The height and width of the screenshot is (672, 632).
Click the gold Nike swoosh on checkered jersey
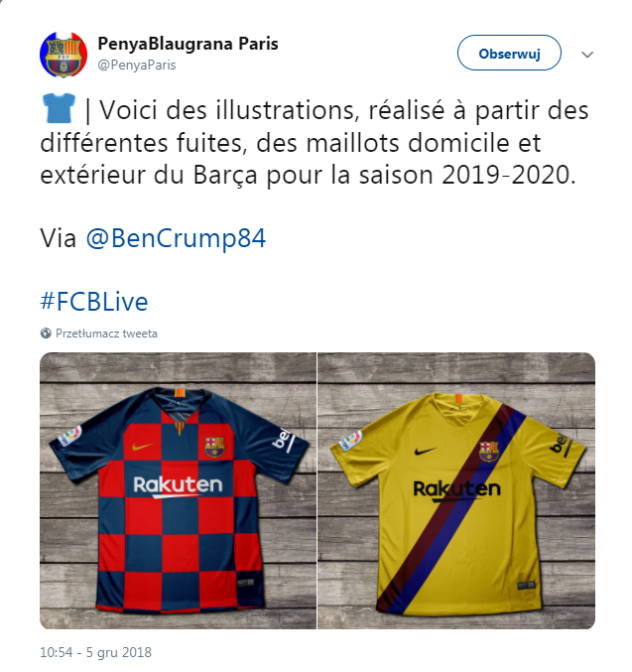tap(142, 447)
